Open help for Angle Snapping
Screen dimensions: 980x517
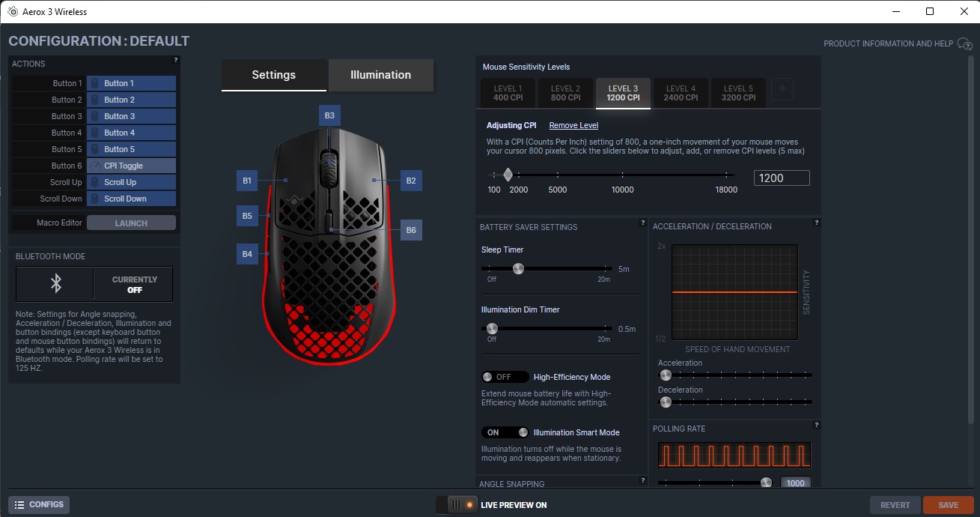pos(643,480)
